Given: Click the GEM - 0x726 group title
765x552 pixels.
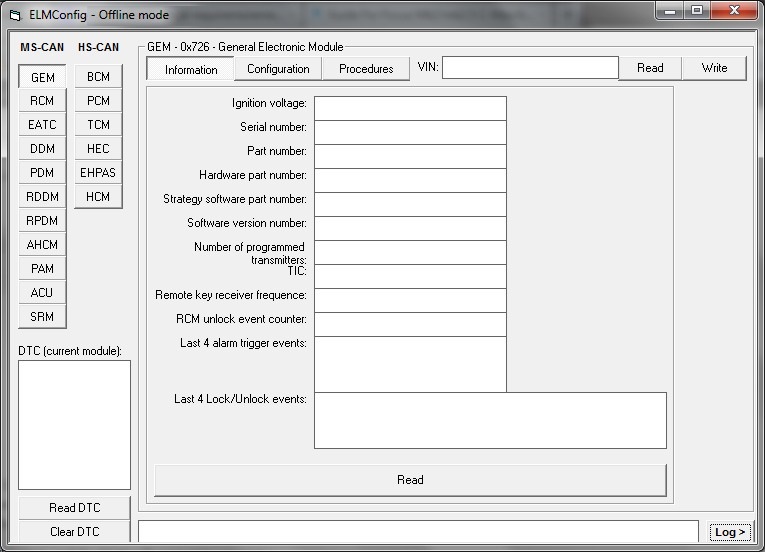Looking at the screenshot, I should click(x=245, y=47).
